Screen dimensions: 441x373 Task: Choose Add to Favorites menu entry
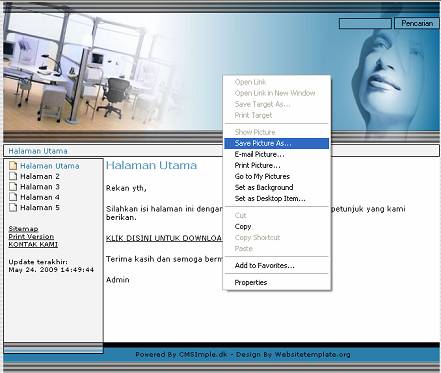point(276,266)
